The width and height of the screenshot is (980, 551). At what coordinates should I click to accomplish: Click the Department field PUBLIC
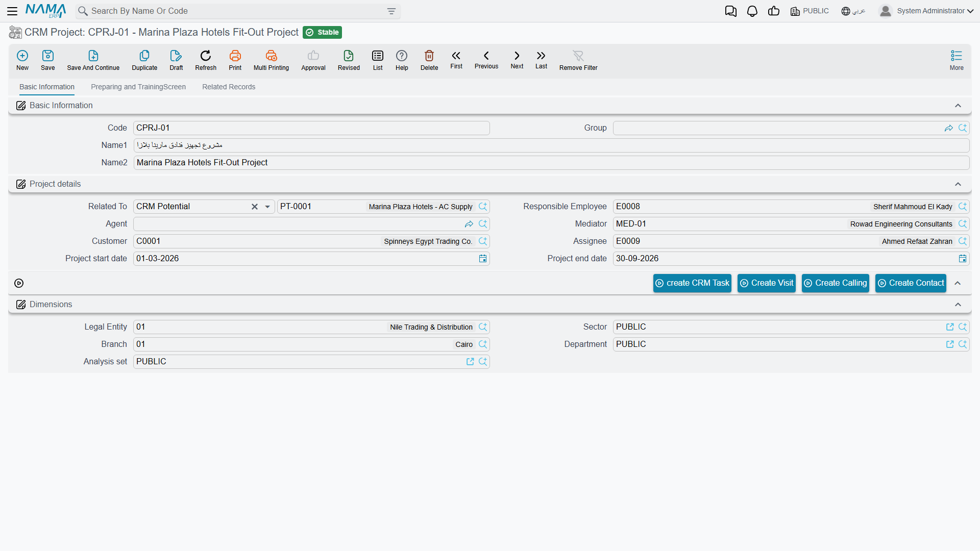coord(791,344)
